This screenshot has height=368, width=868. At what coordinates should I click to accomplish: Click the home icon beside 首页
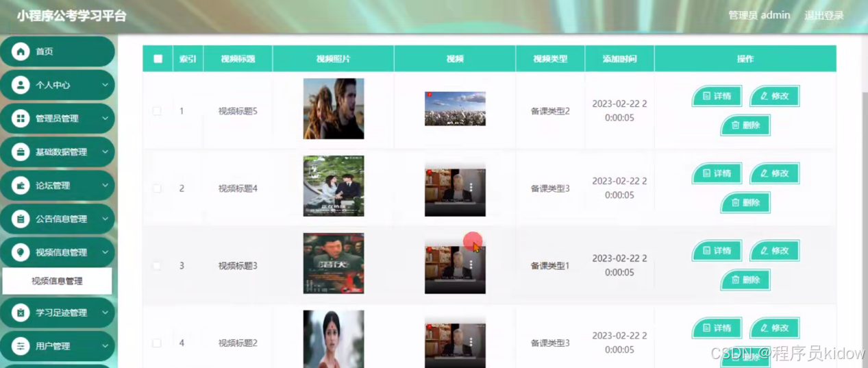click(x=21, y=51)
